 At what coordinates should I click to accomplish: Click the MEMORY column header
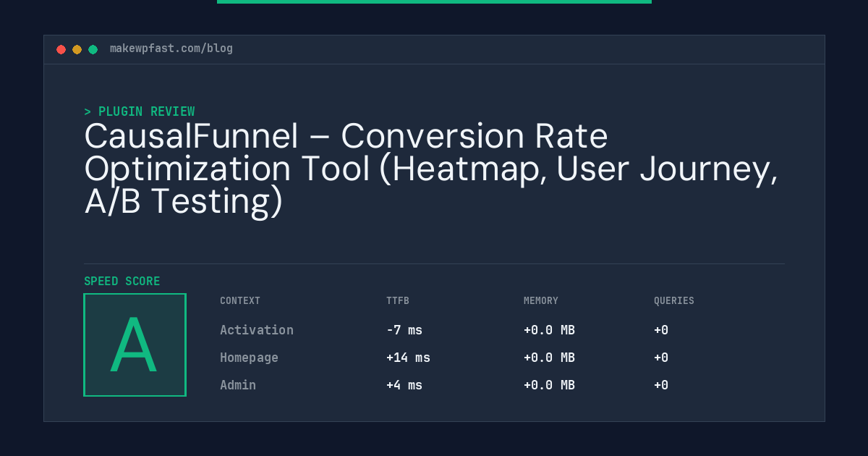(x=541, y=300)
